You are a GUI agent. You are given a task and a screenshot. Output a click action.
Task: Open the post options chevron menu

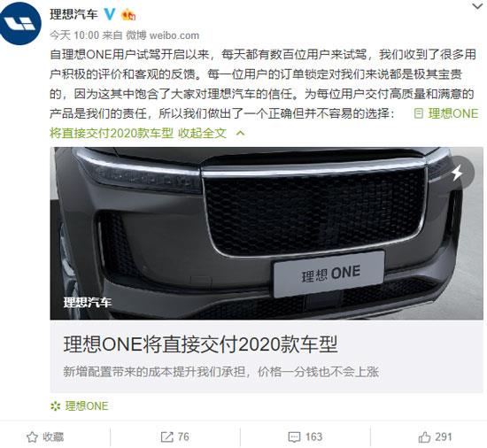[477, 6]
